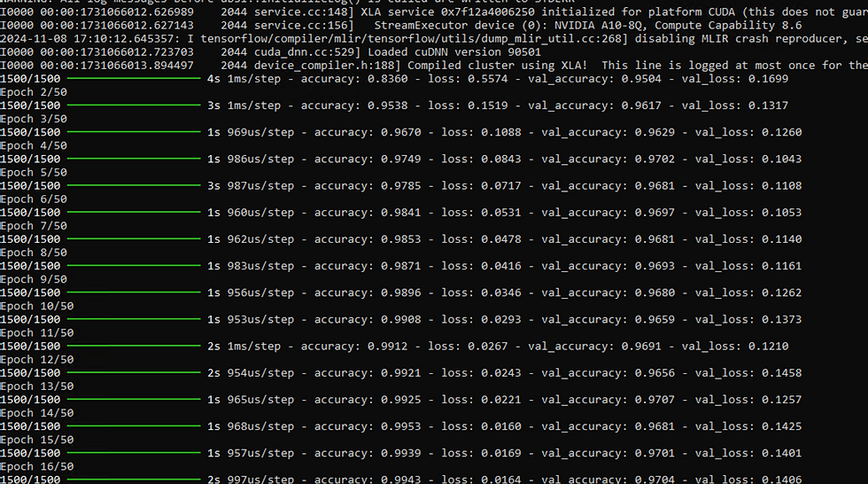
Task: Select the text "Epoch 6/50"
Action: 34,199
